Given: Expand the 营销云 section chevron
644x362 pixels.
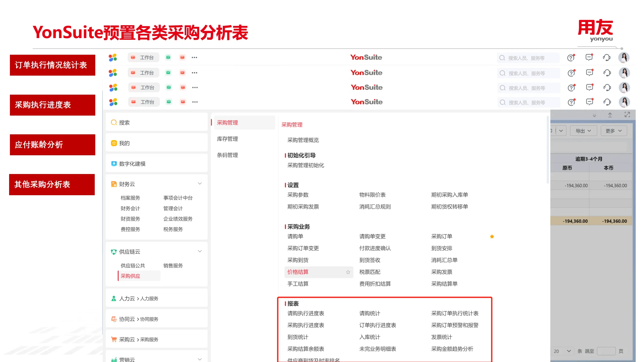Looking at the screenshot, I should [x=200, y=359].
